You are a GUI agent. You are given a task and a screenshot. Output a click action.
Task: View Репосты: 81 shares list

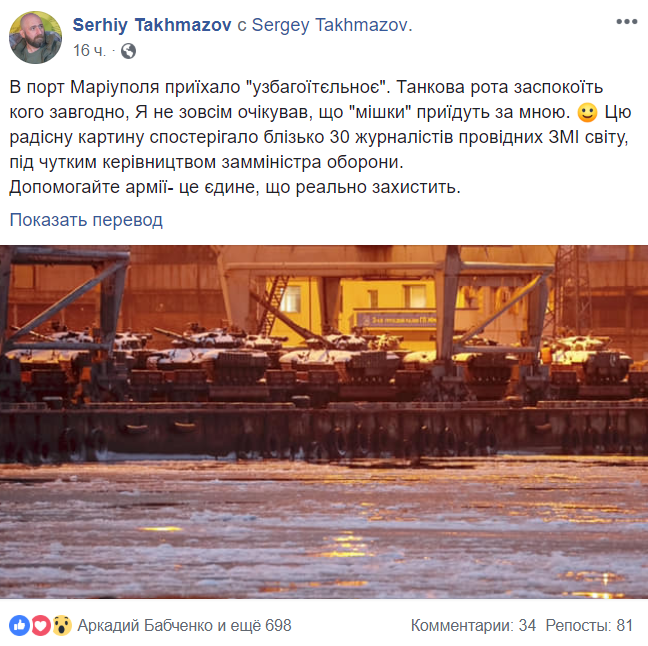[x=589, y=625]
